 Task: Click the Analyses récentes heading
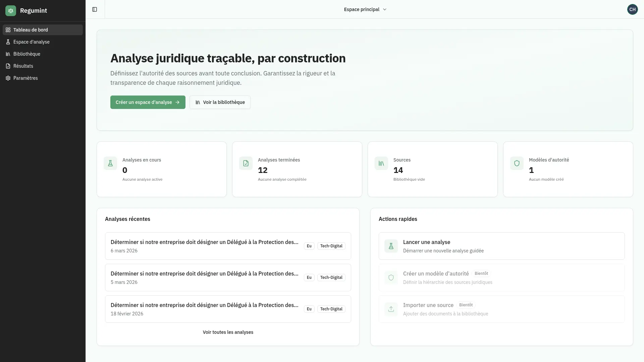pos(127,219)
